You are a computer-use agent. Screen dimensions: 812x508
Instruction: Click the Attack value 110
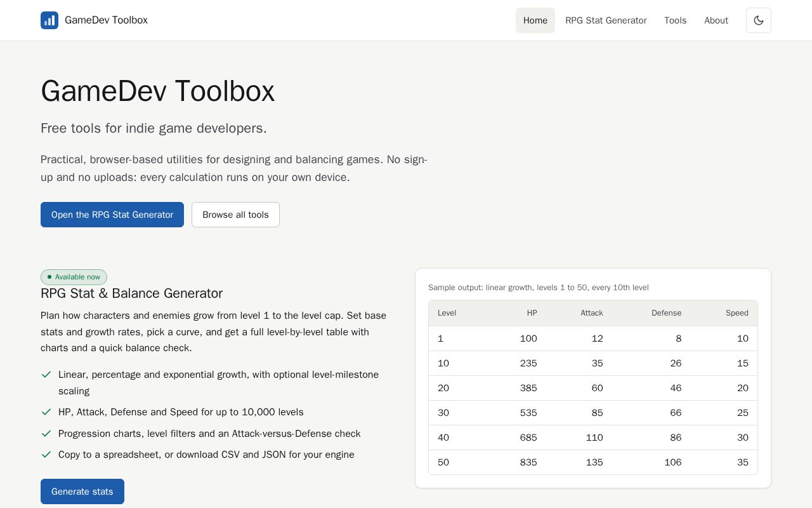point(594,438)
